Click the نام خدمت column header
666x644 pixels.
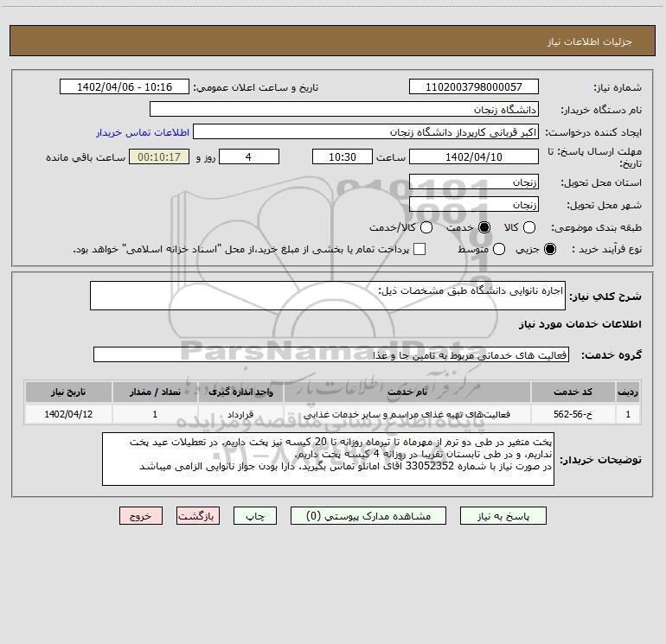(407, 392)
